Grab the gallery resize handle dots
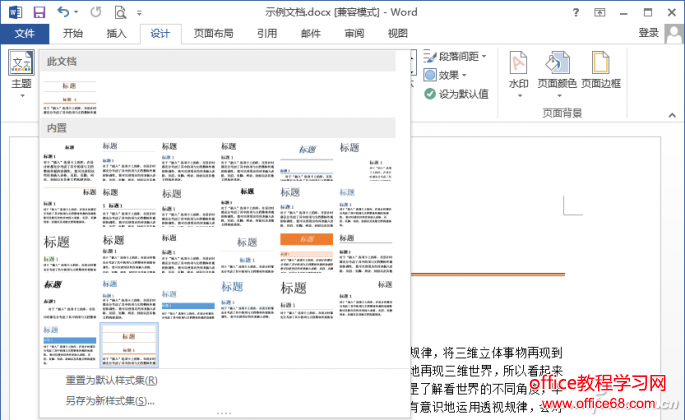This screenshot has width=685, height=420. coord(224,413)
